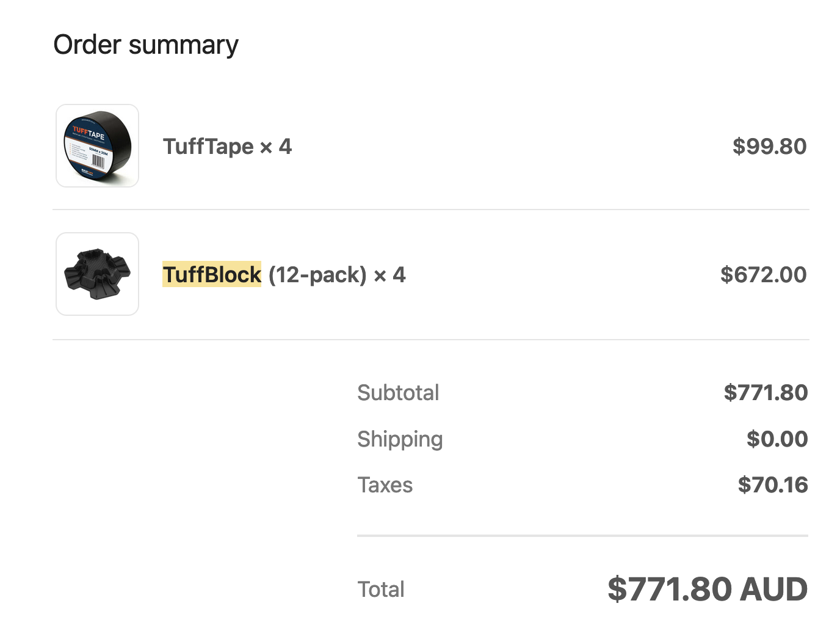Viewport: 840px width, 639px height.
Task: Click the Subtotal label
Action: pos(398,393)
